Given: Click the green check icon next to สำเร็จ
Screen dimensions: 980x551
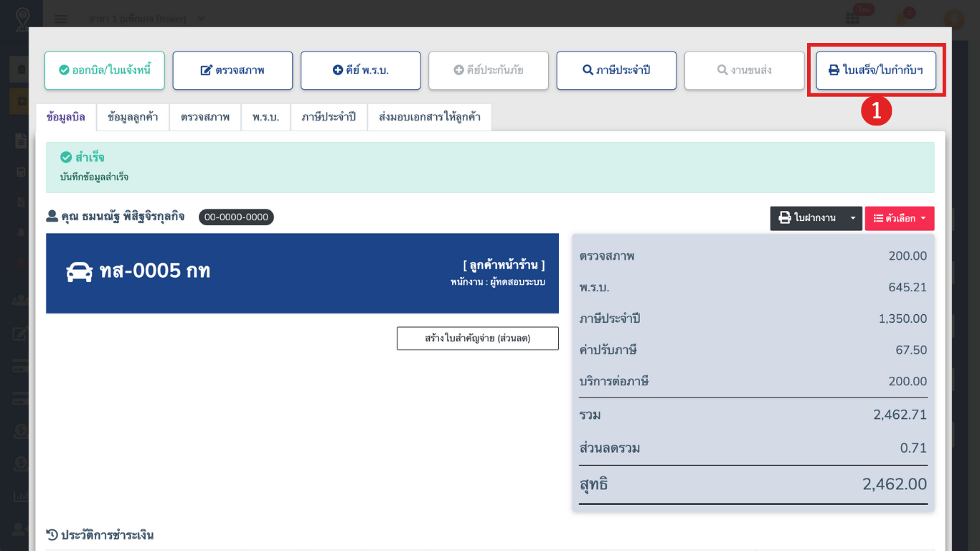Looking at the screenshot, I should click(x=66, y=157).
